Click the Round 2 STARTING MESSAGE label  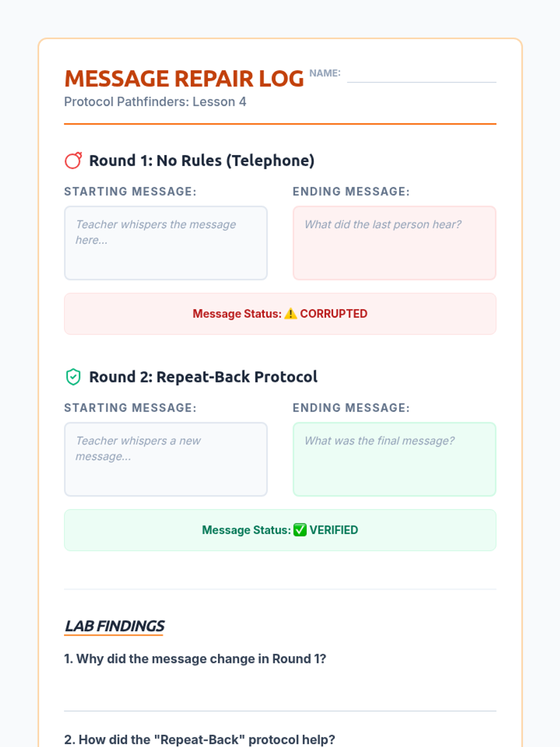tap(130, 408)
